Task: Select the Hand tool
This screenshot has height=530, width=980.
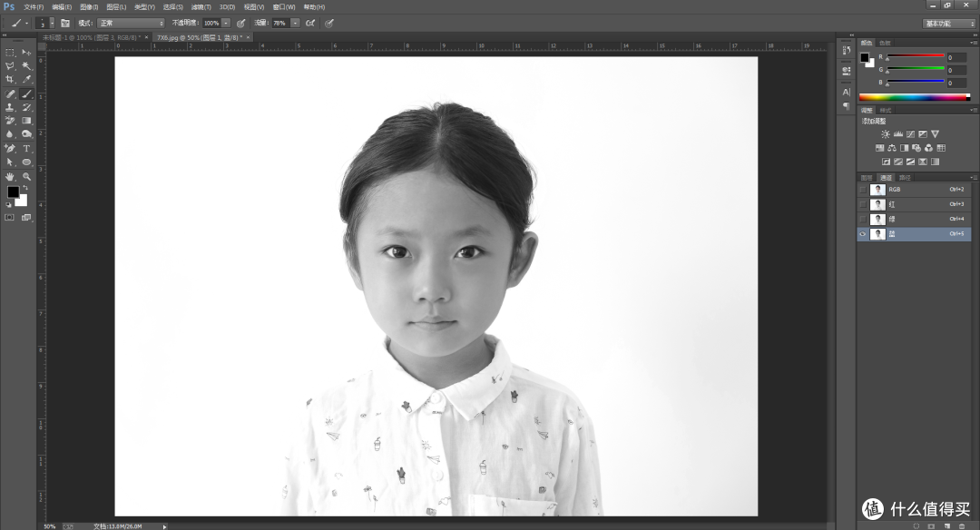Action: (10, 176)
